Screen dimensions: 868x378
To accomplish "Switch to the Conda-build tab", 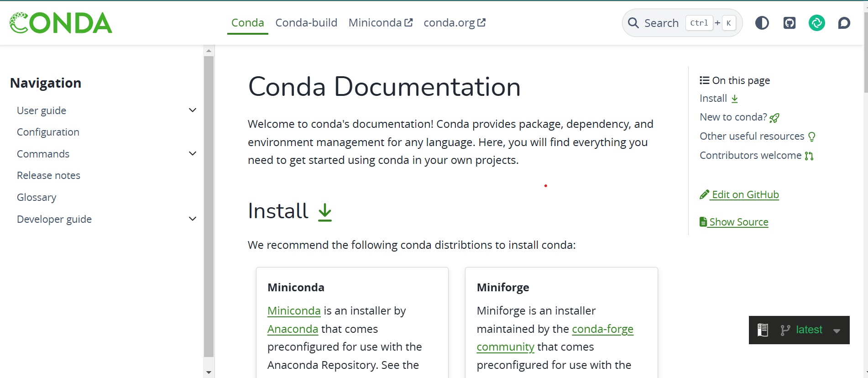I will click(306, 23).
